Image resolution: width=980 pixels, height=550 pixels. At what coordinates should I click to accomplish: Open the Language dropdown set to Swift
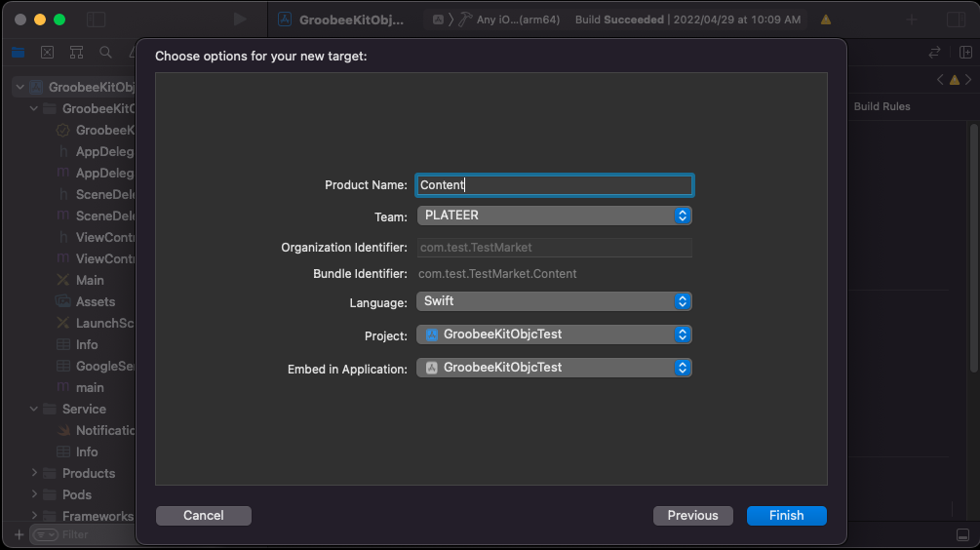[x=555, y=301]
